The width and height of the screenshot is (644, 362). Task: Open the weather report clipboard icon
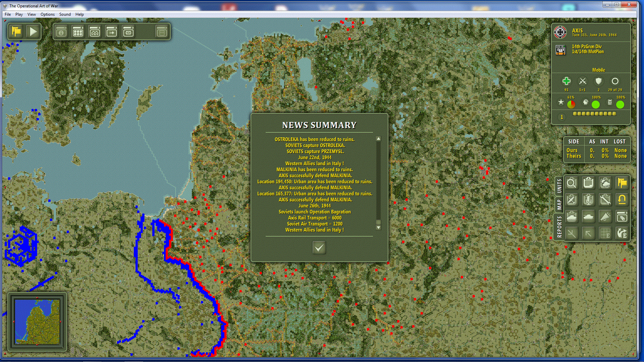pyautogui.click(x=605, y=183)
